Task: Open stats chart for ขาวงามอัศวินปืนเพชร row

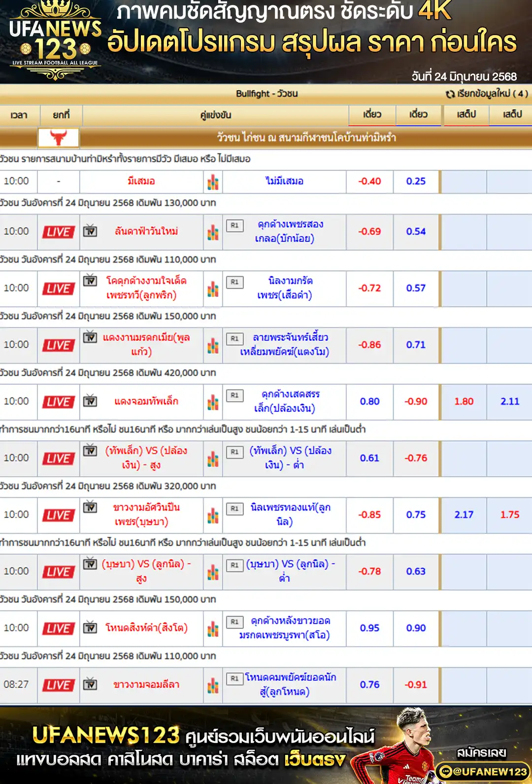Action: point(213,515)
